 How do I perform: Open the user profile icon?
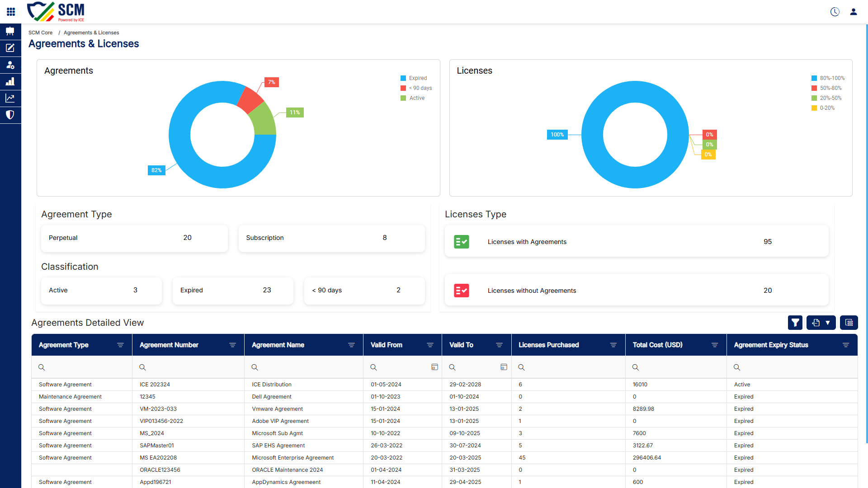[x=854, y=12]
